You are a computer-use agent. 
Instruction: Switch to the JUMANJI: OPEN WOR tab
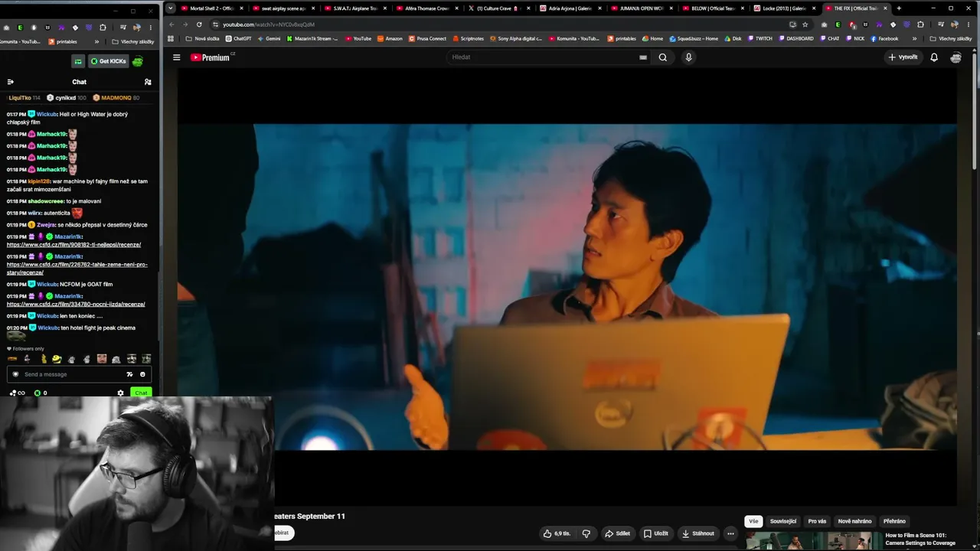tap(642, 8)
